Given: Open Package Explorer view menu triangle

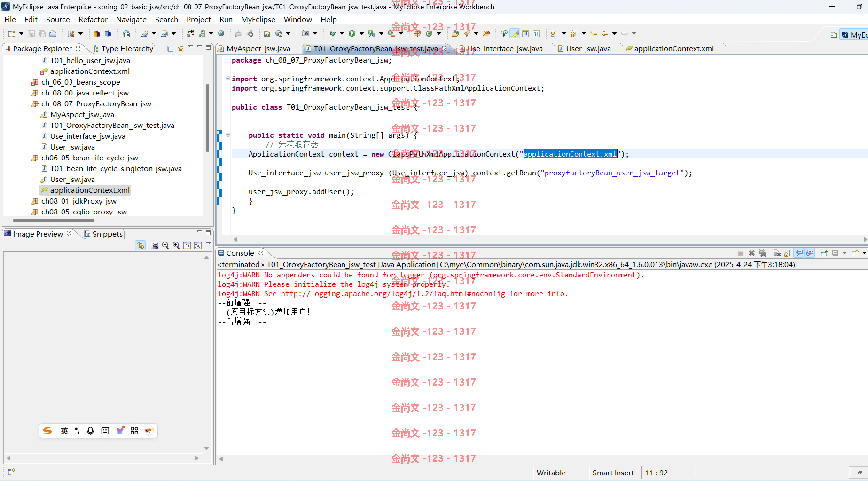Looking at the screenshot, I should click(x=191, y=47).
